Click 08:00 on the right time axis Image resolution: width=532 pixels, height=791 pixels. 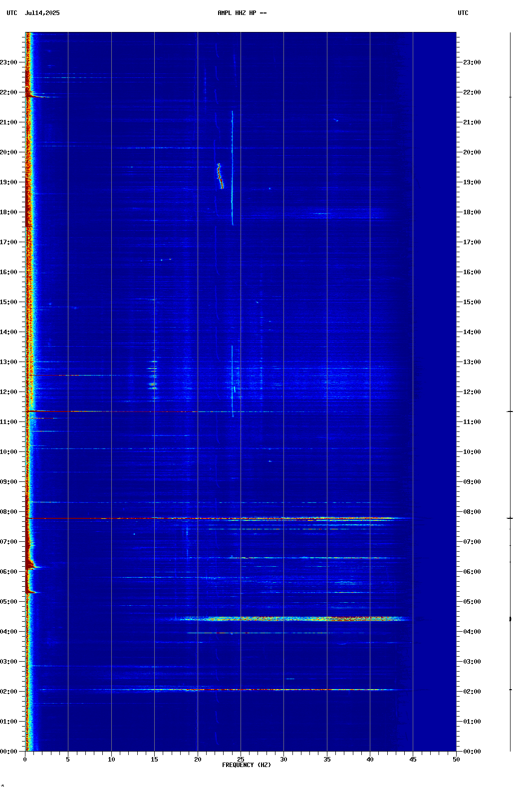(472, 512)
